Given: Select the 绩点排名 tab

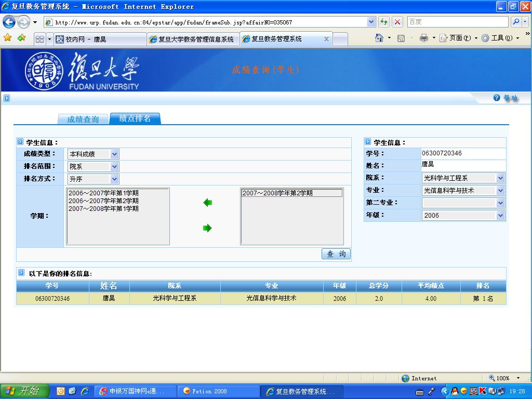Looking at the screenshot, I should [x=135, y=119].
